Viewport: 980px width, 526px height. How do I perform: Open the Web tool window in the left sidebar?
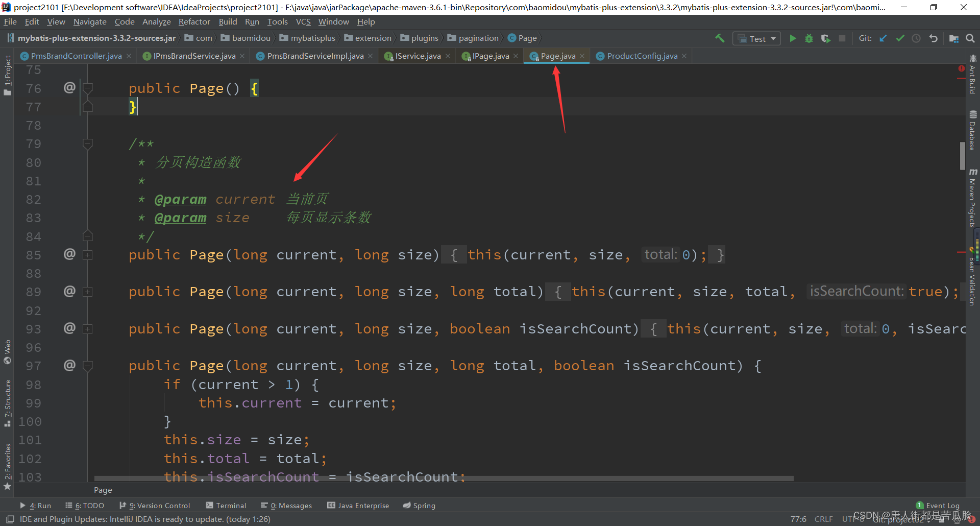pyautogui.click(x=7, y=352)
